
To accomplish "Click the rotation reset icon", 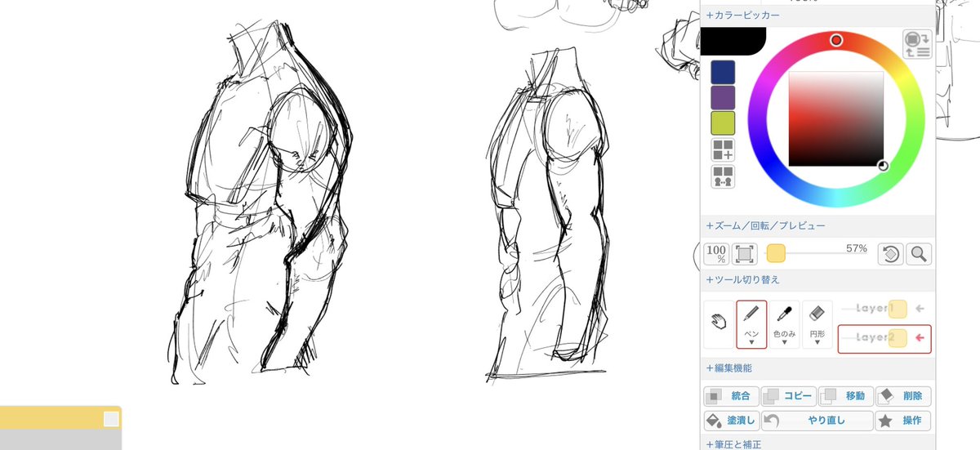I will 890,254.
